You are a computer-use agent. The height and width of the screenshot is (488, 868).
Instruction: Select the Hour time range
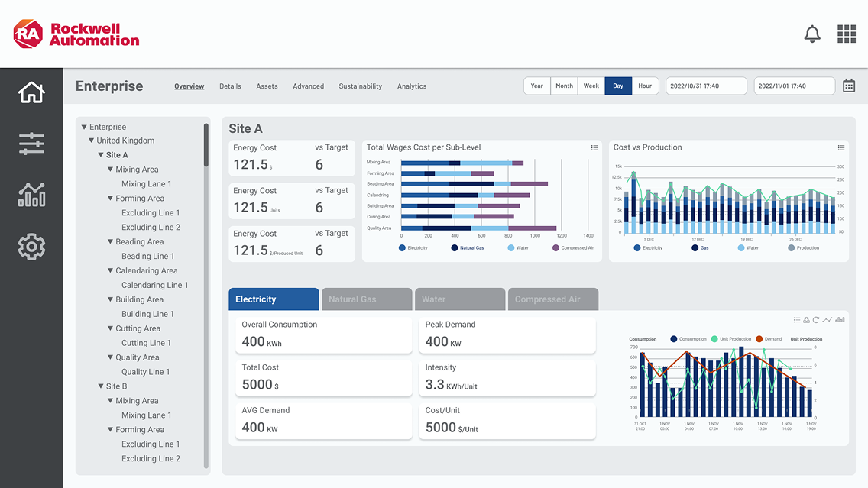(645, 86)
